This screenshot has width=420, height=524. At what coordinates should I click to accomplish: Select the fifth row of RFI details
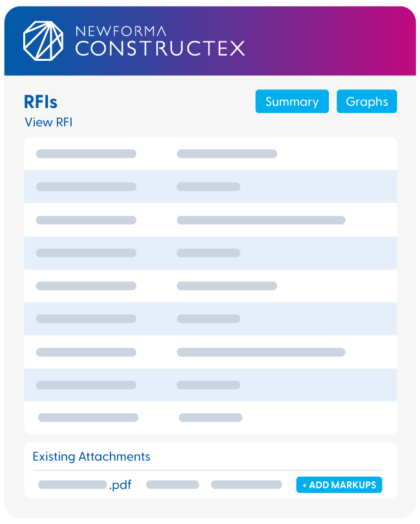coord(211,286)
